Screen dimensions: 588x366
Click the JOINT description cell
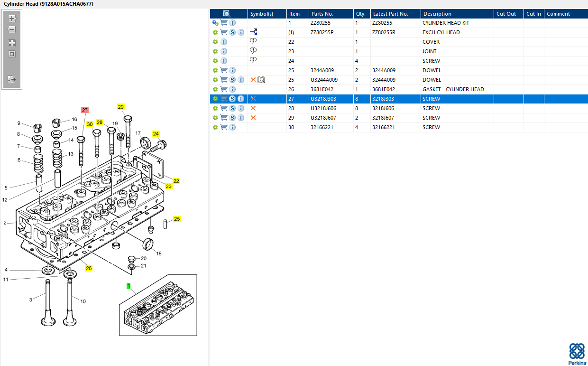(x=430, y=51)
